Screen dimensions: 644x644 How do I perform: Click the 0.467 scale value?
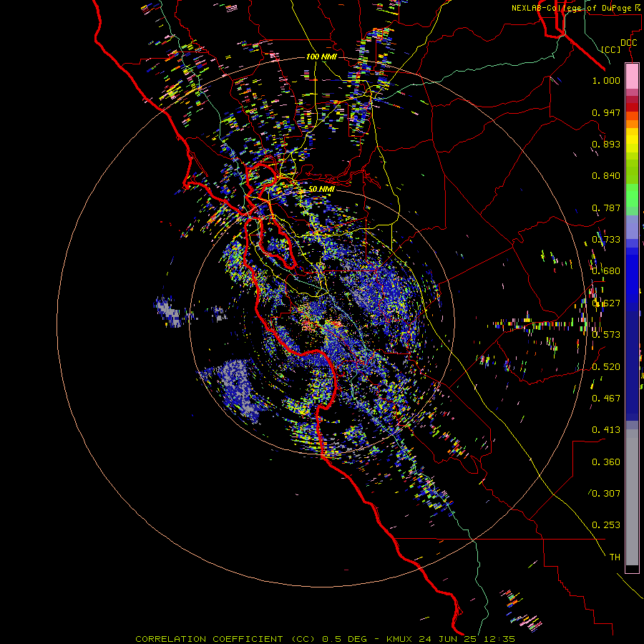(x=606, y=399)
